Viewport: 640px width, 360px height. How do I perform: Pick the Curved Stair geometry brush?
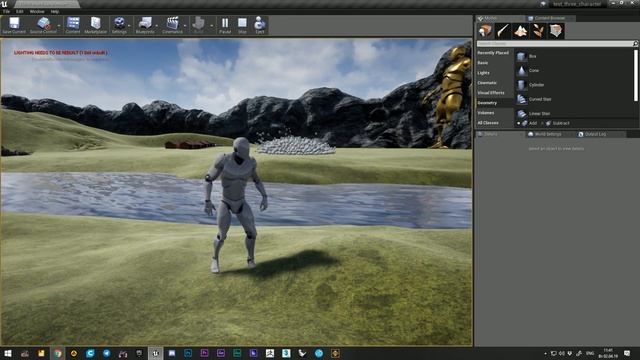[x=574, y=99]
